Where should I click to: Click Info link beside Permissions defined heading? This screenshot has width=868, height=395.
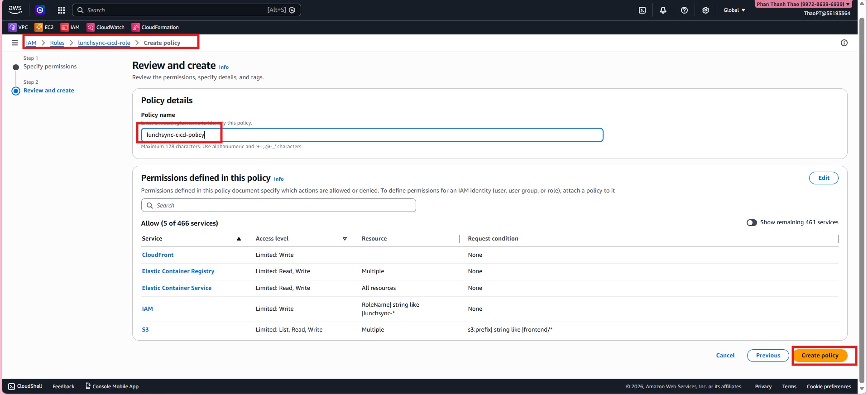point(279,179)
